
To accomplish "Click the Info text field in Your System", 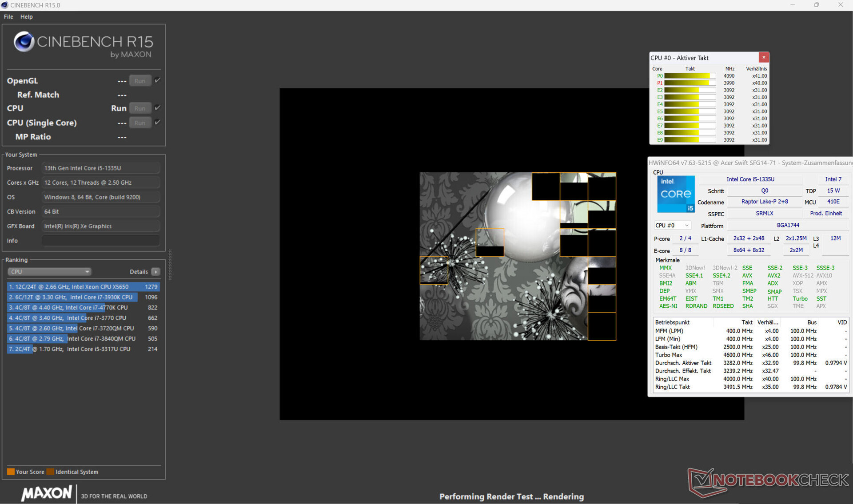I will 101,241.
